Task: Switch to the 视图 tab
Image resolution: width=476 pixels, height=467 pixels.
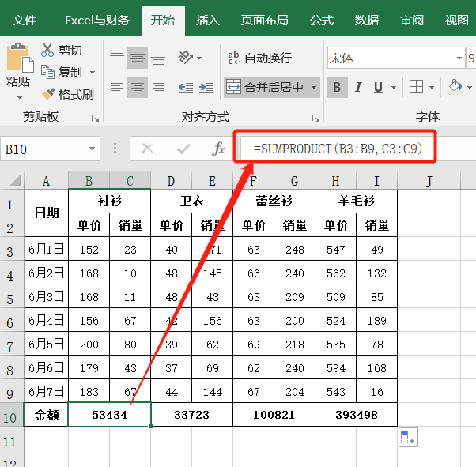Action: click(456, 21)
